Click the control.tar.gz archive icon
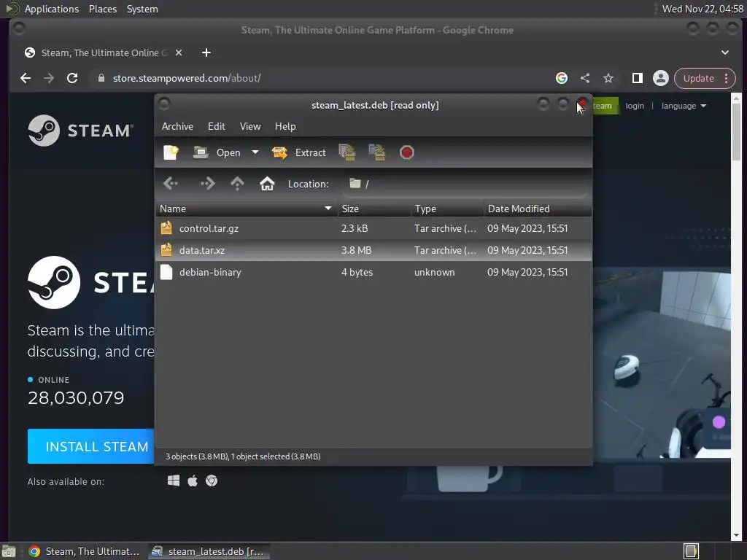The height and width of the screenshot is (560, 747). tap(166, 228)
